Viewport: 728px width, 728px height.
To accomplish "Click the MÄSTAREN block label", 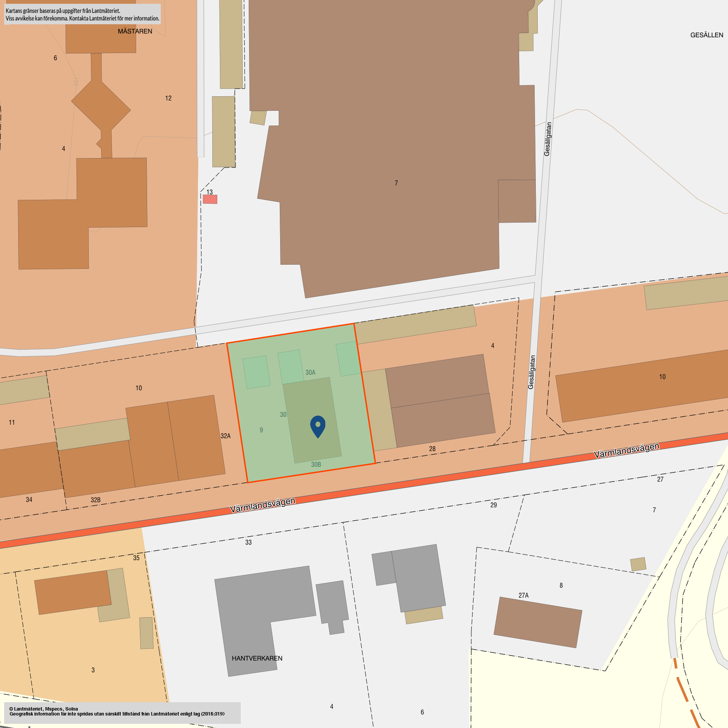I will click(135, 31).
